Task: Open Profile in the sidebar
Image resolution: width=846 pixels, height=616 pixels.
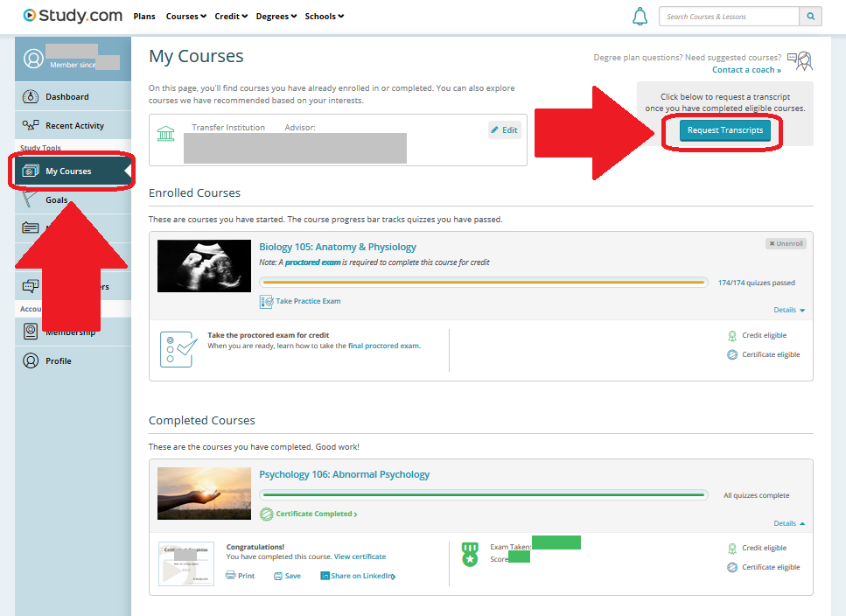Action: click(x=58, y=360)
